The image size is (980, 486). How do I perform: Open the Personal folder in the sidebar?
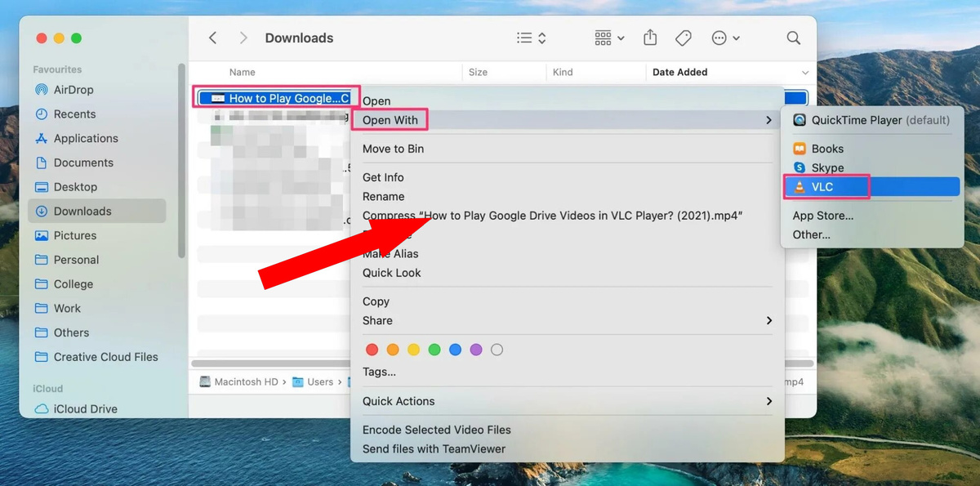(76, 260)
